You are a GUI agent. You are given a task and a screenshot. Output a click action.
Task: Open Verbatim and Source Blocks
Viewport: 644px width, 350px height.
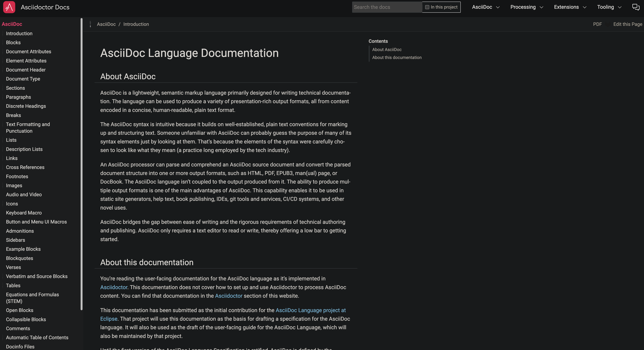tap(37, 276)
